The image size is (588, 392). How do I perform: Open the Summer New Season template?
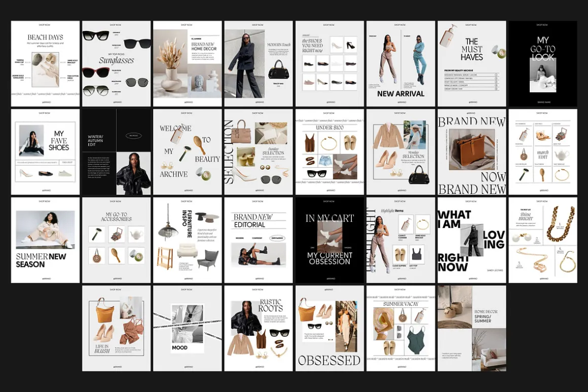tap(45, 240)
